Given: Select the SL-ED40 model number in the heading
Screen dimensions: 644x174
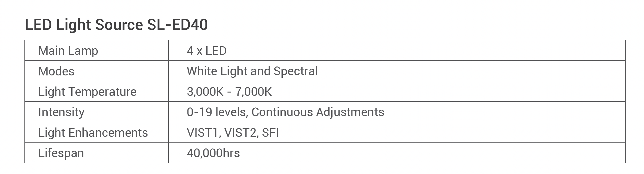Looking at the screenshot, I should tap(177, 25).
